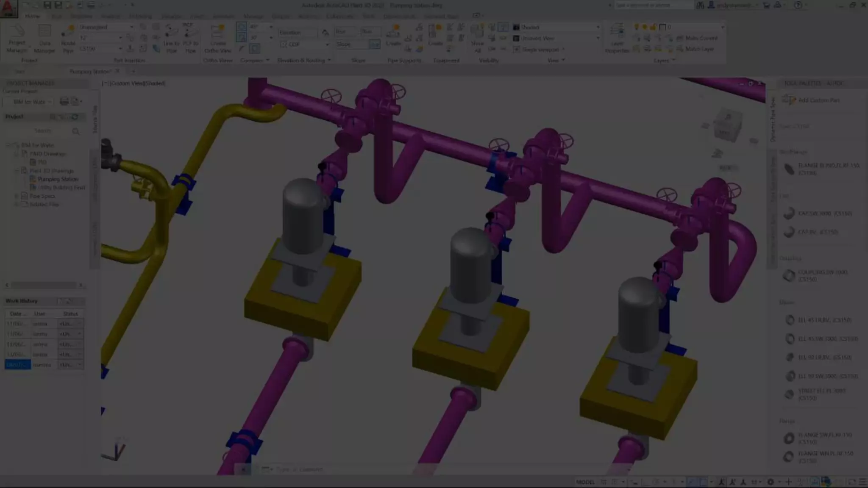Toggle the layer on/off lightbulb icon
Screen dimensions: 868x488
[636, 27]
